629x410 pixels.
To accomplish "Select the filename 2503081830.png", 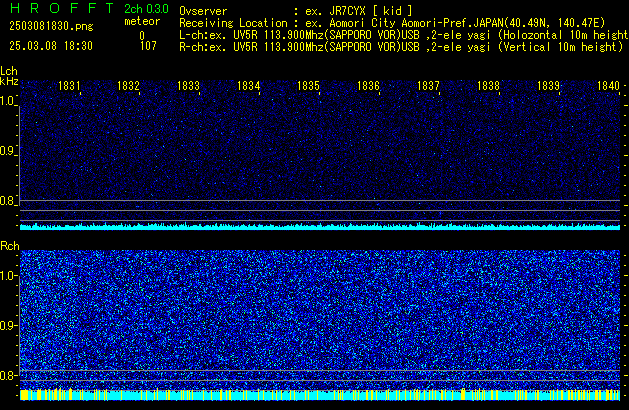I will click(x=51, y=26).
